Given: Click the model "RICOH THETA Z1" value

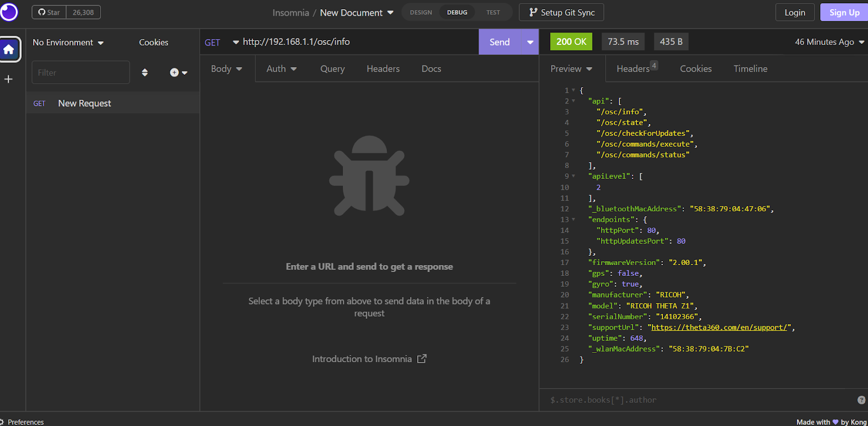Looking at the screenshot, I should click(x=660, y=306).
